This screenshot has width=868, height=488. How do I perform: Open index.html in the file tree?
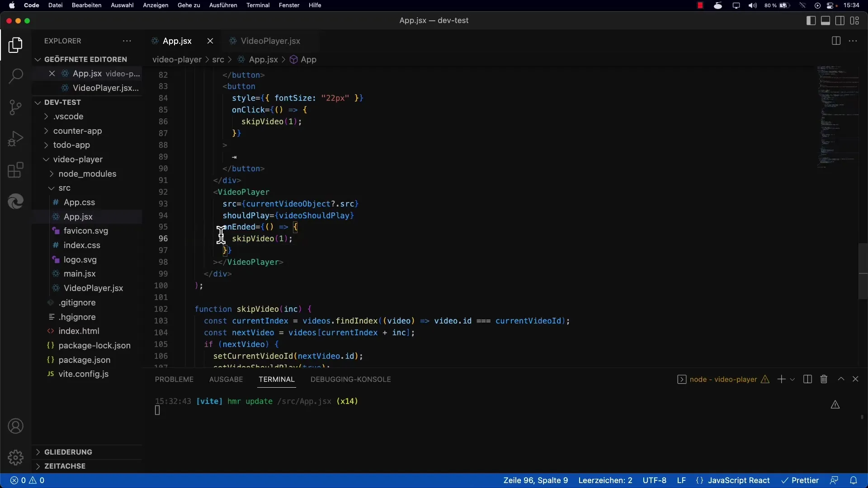click(x=79, y=331)
